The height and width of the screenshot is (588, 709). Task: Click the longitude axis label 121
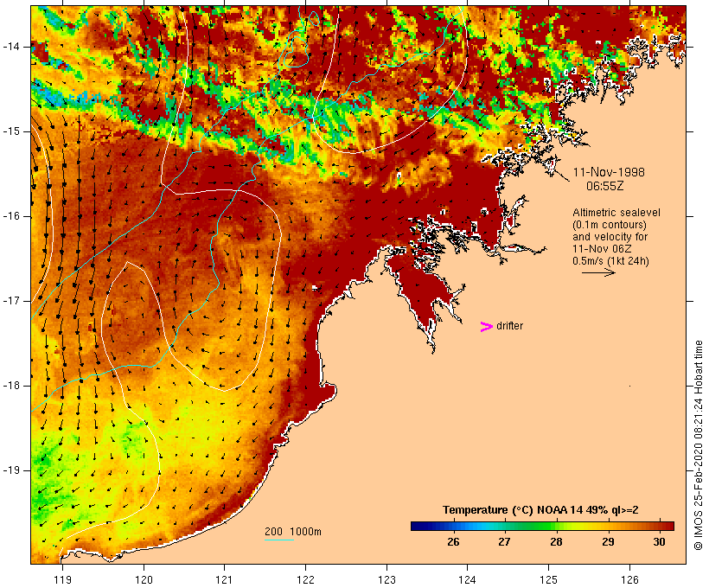(x=224, y=580)
